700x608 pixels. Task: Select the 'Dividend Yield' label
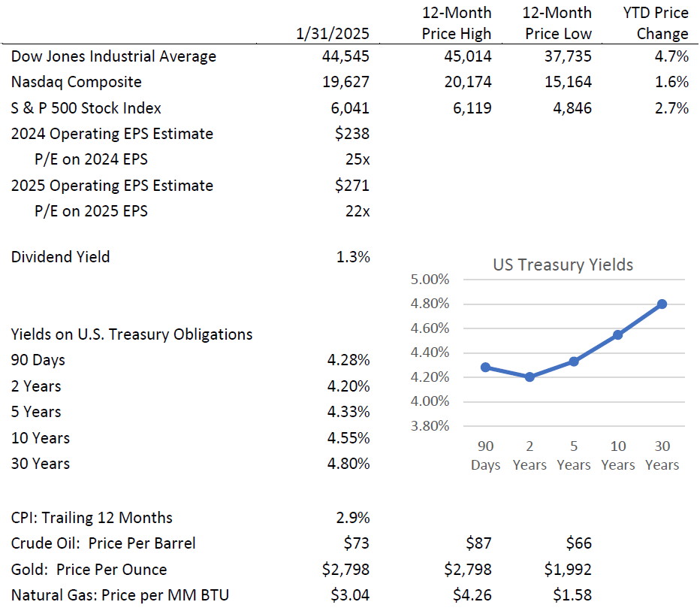pos(60,257)
